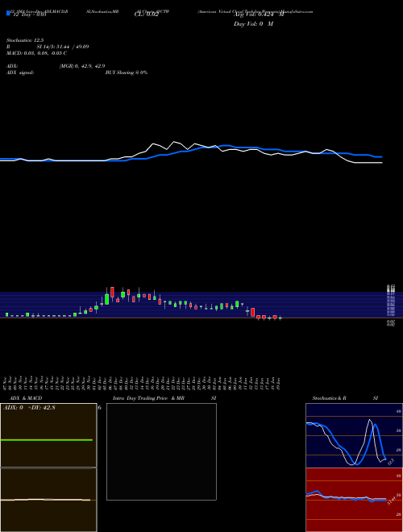Click the 'Stochastics & R' panel title

point(329,398)
